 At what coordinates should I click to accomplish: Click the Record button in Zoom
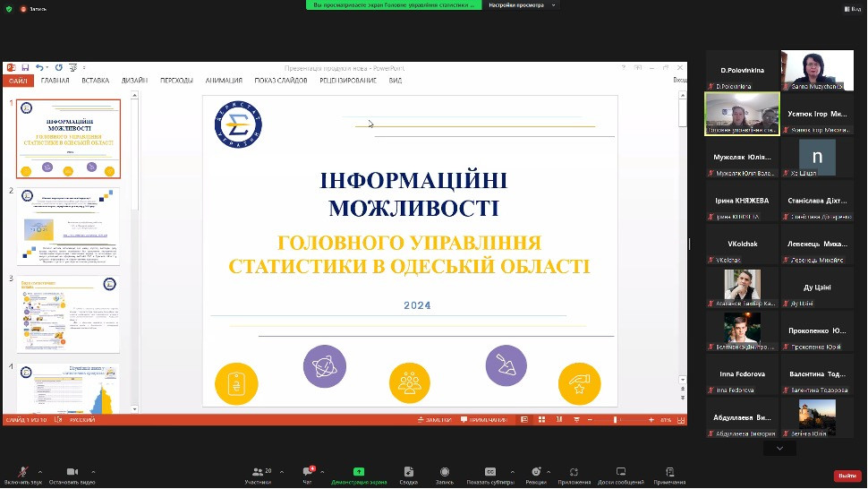click(x=445, y=475)
